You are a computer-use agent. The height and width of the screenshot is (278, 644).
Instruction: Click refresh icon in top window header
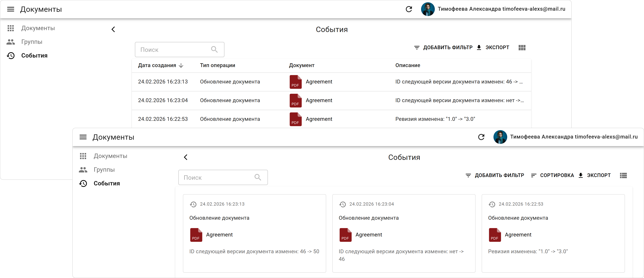click(409, 9)
